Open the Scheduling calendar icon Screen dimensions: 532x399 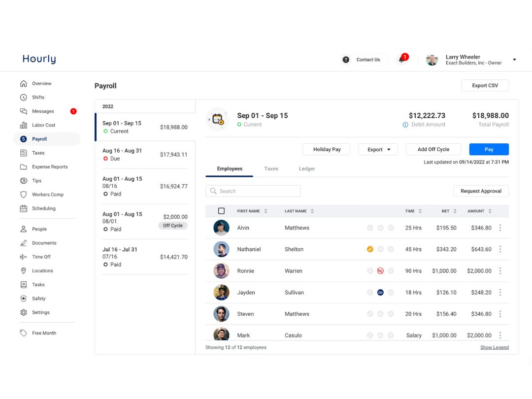pyautogui.click(x=24, y=208)
